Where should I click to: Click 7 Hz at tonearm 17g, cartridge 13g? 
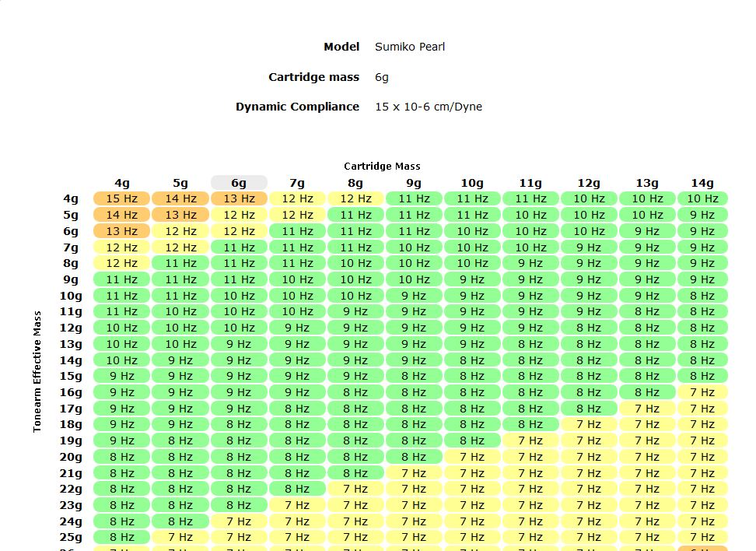coord(647,409)
